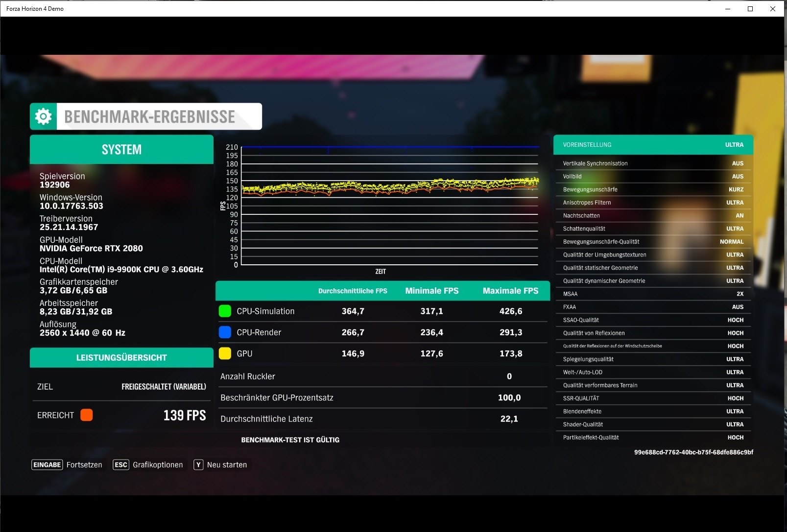Click the Bewegungsunschärfe KURZ row
Screen dimensions: 787x532
point(653,189)
